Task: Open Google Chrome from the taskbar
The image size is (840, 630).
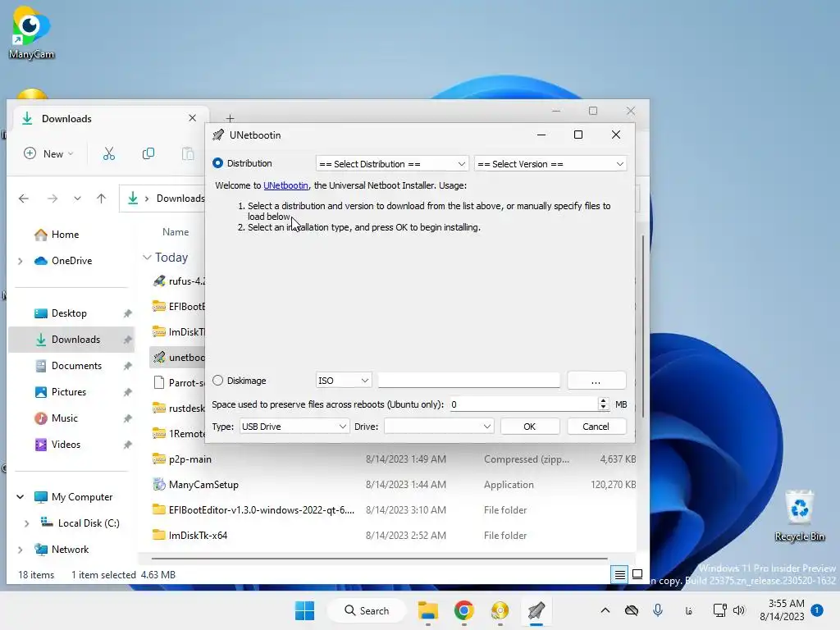Action: (x=464, y=610)
